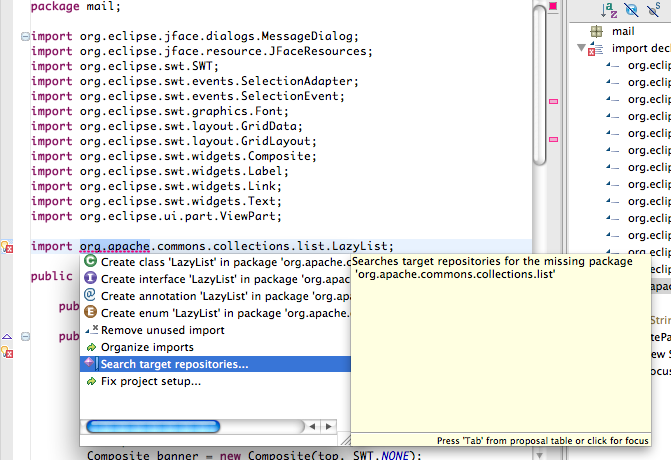The height and width of the screenshot is (460, 671).
Task: Click brown enum icon beside Create enum
Action: point(90,312)
